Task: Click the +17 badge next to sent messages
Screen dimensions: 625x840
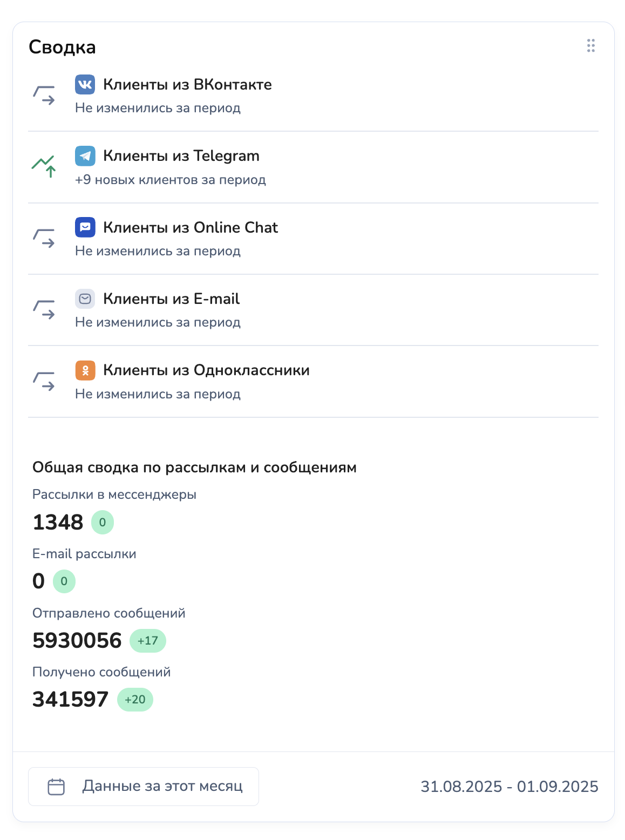Action: [147, 641]
